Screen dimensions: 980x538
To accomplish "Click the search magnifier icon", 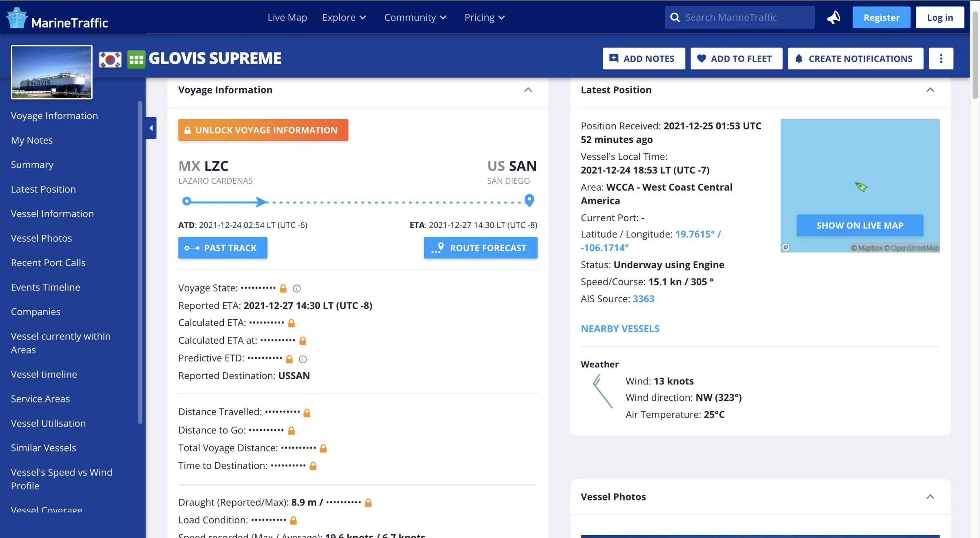I will pos(675,18).
